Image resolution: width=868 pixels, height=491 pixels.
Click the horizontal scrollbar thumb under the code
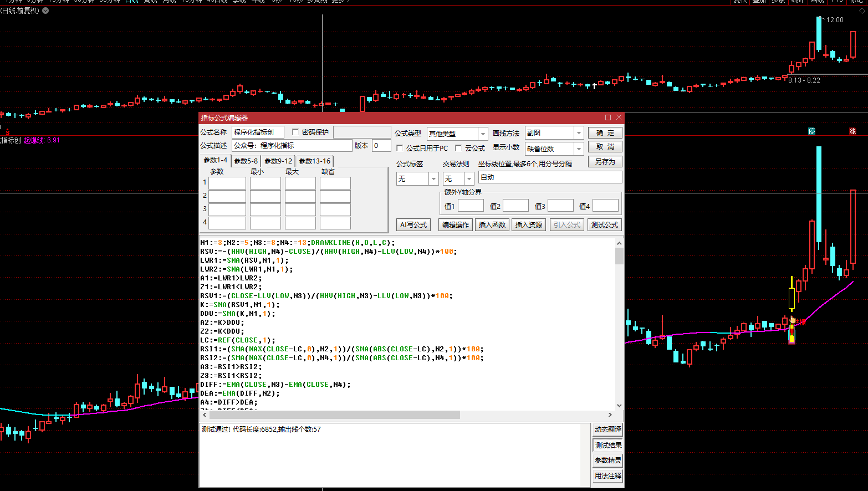coord(334,415)
